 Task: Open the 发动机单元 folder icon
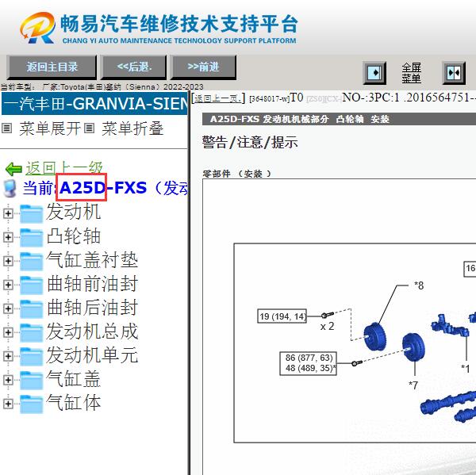tap(31, 356)
